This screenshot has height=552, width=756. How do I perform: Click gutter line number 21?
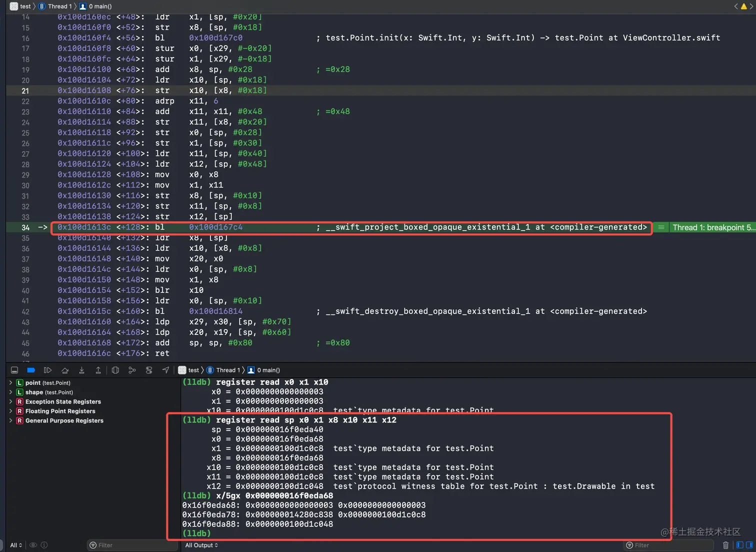point(25,91)
